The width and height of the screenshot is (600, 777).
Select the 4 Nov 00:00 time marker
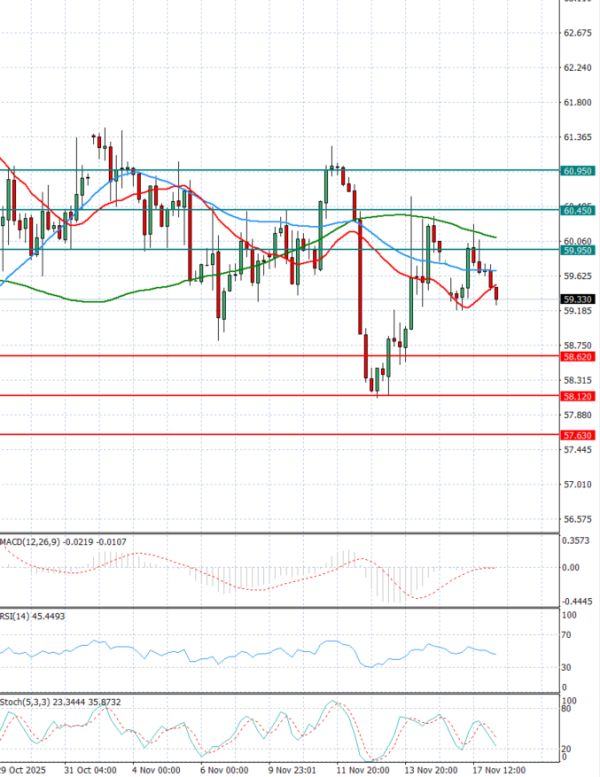point(153,770)
